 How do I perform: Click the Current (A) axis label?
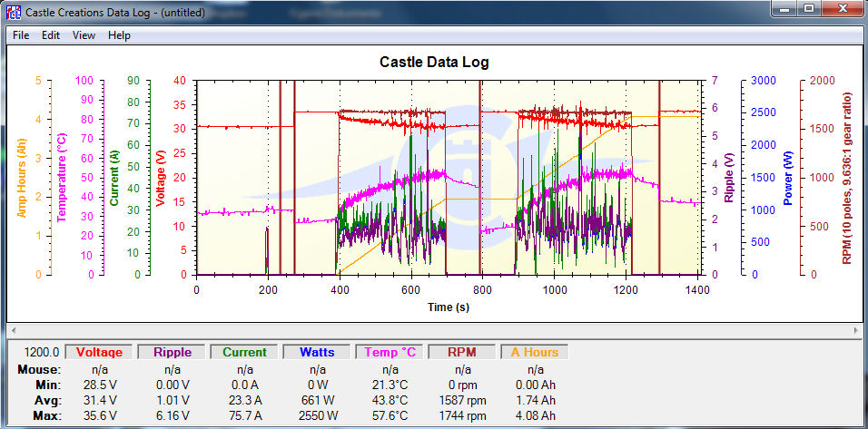(114, 178)
